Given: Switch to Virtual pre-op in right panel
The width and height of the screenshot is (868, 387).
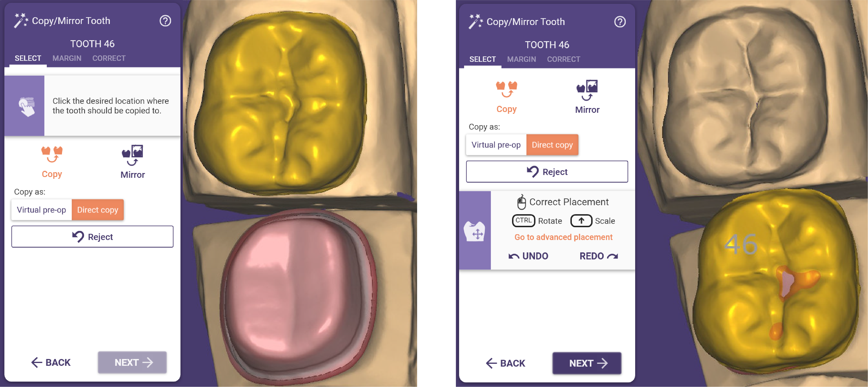Looking at the screenshot, I should coord(496,145).
